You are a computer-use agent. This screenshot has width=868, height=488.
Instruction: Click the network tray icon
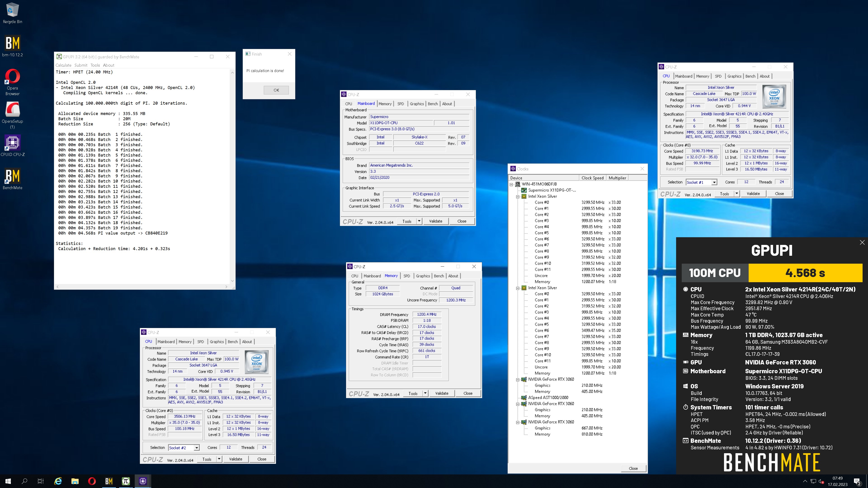[813, 481]
